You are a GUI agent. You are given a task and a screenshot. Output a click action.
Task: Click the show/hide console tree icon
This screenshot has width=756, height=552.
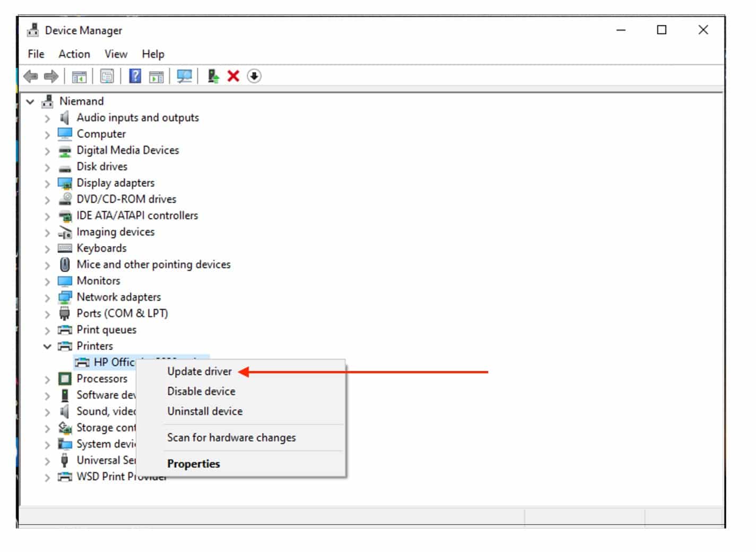(79, 76)
